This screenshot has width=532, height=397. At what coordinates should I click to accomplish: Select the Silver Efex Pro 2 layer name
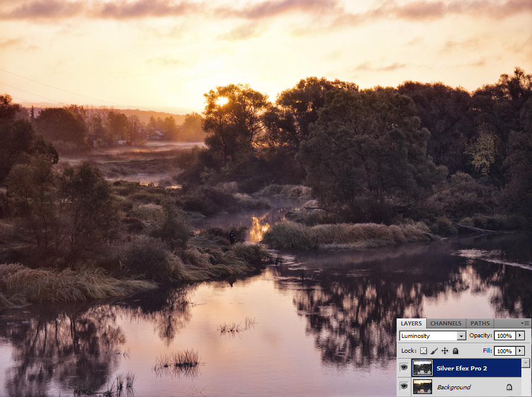click(x=462, y=368)
